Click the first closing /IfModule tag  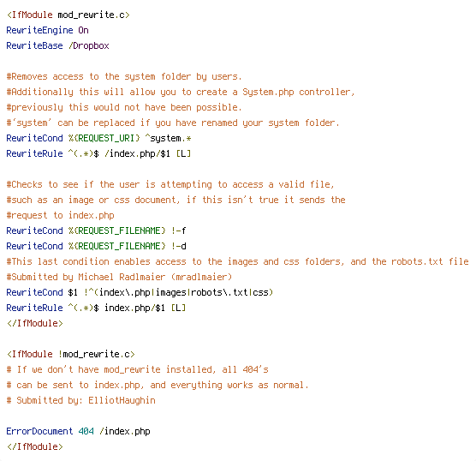coord(35,323)
